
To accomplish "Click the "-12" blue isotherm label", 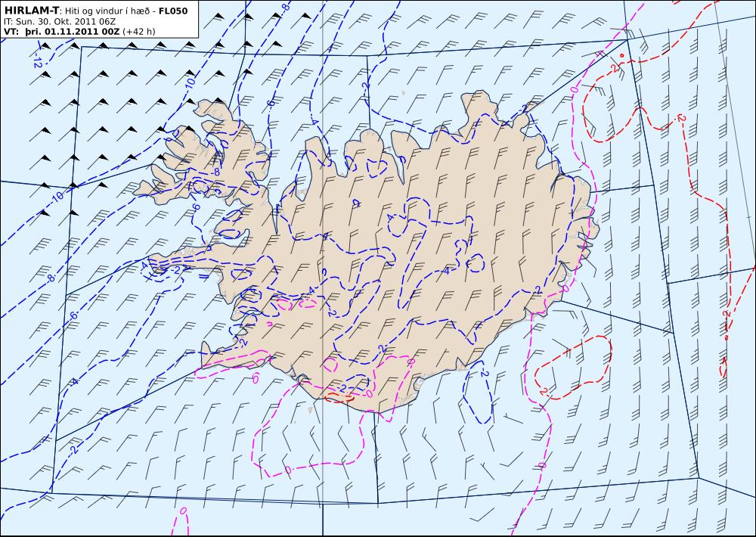I will [37, 62].
